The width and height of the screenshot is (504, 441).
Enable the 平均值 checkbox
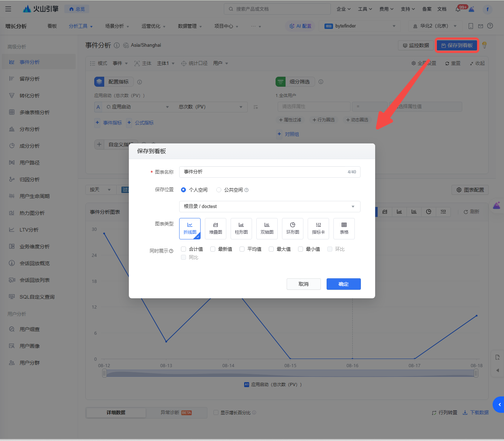coord(242,249)
